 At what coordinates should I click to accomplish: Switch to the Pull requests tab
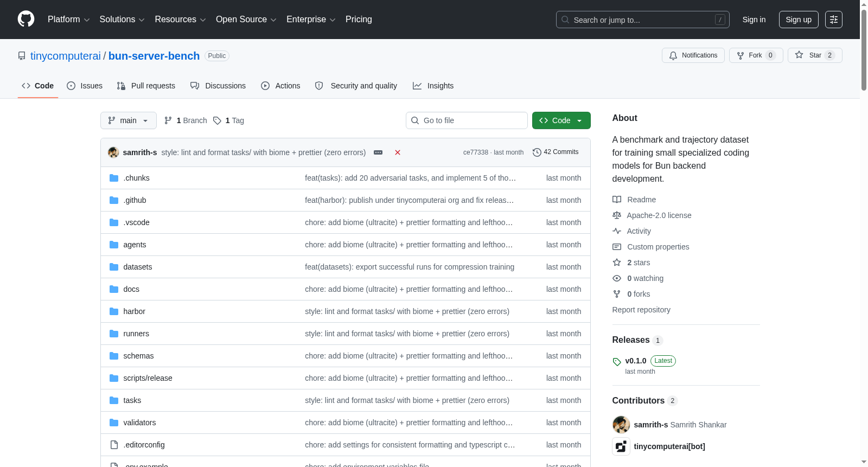tap(146, 86)
